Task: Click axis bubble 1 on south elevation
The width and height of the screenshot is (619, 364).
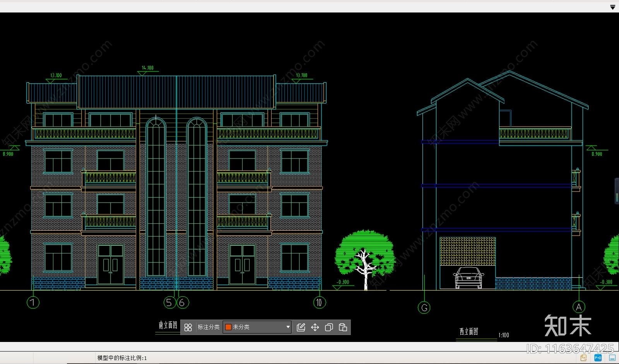Action: tap(33, 302)
